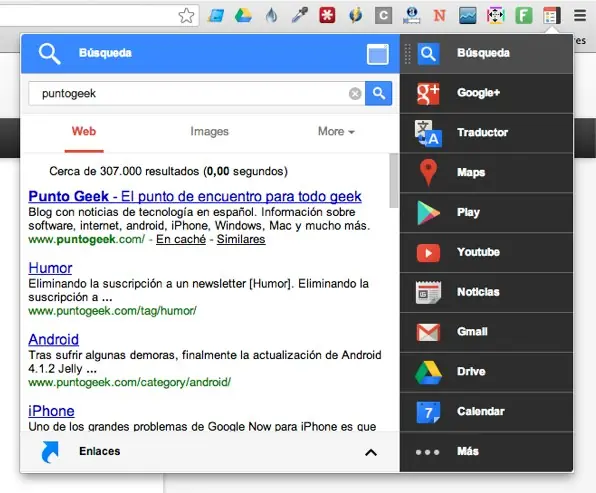Expand the Enlaces section chevron
596x493 pixels.
371,452
